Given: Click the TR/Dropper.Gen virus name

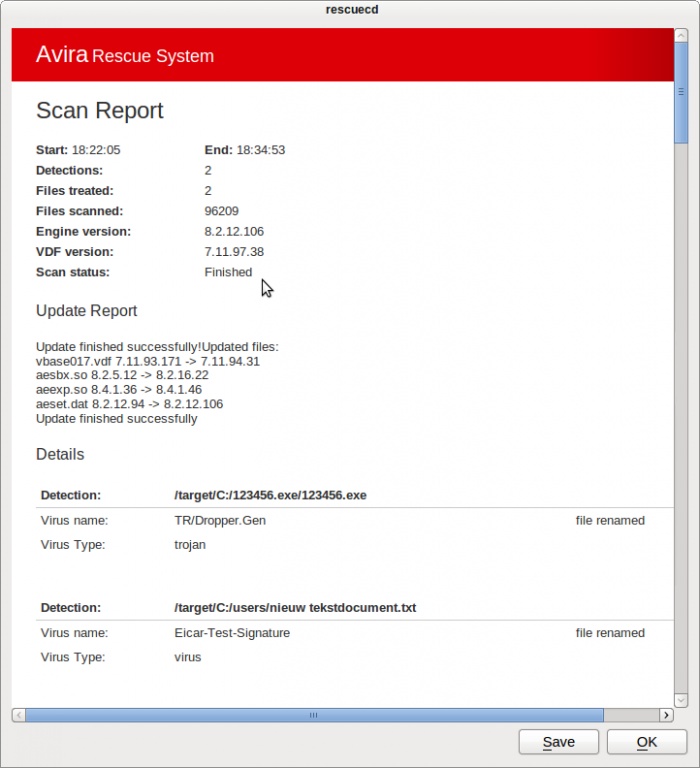Looking at the screenshot, I should pos(220,521).
